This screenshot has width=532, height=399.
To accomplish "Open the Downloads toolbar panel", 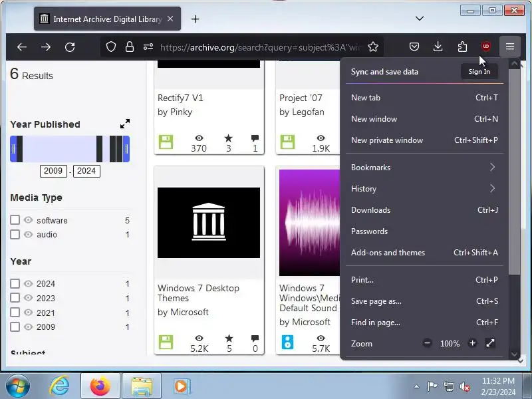I will [438, 47].
